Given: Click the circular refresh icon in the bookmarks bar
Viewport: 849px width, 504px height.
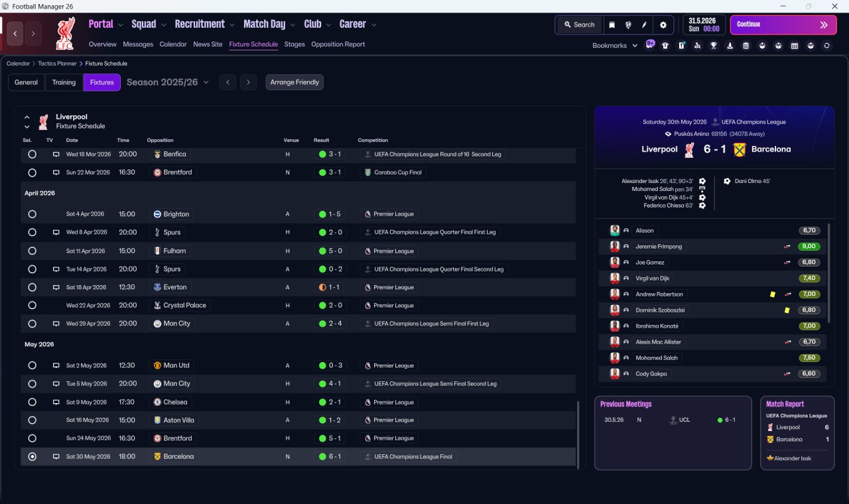Looking at the screenshot, I should point(826,46).
